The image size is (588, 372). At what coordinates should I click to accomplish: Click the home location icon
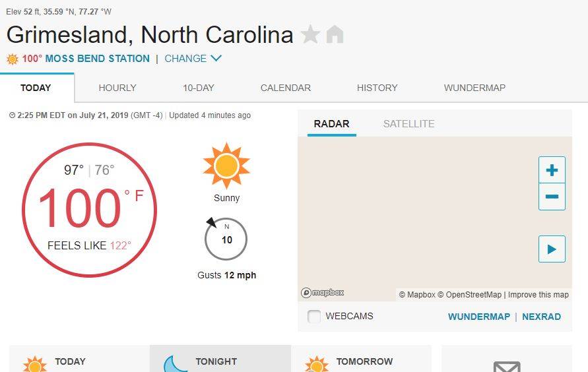[335, 34]
